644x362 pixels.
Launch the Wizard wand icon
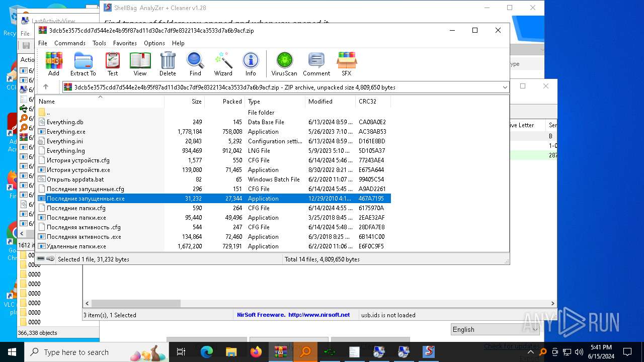tap(223, 64)
